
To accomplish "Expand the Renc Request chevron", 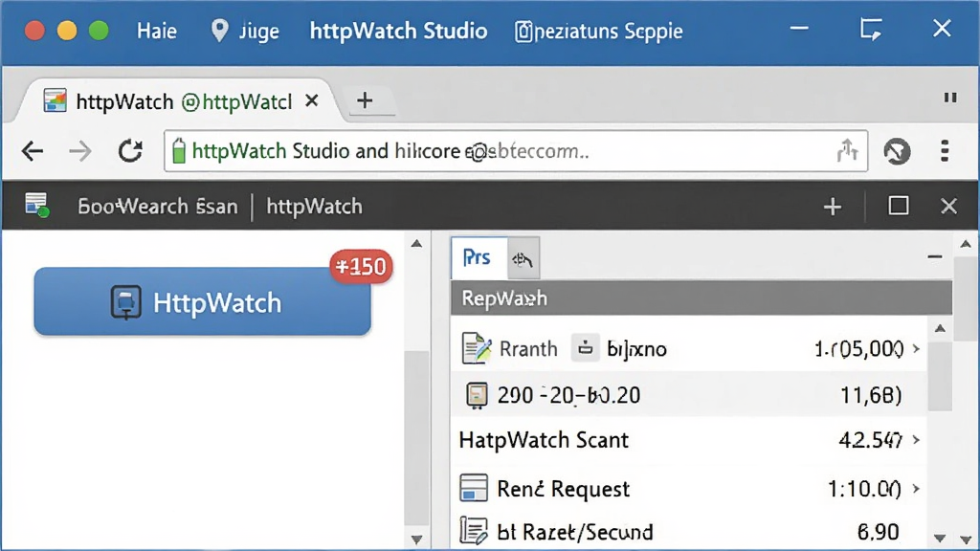I will click(x=916, y=488).
